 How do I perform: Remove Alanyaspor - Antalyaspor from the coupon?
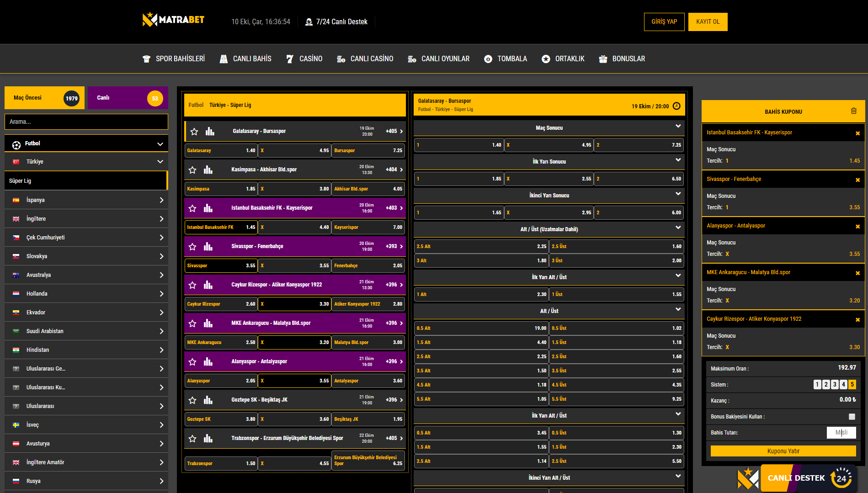tap(857, 227)
